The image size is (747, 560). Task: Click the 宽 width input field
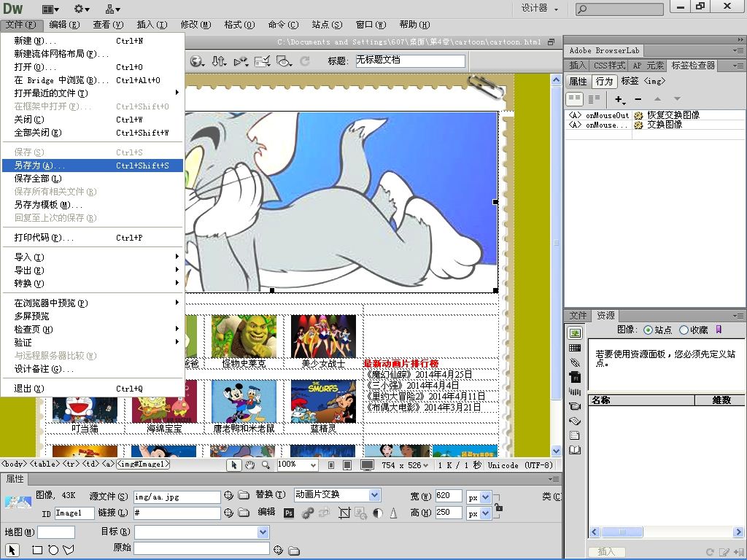point(449,496)
